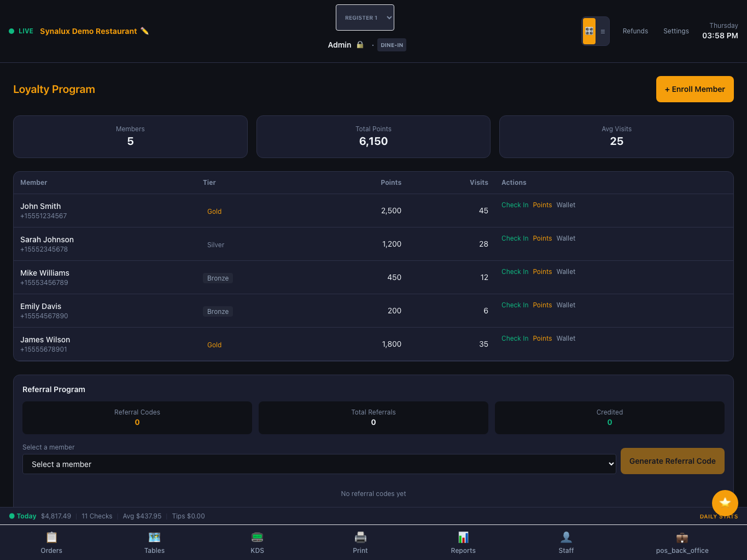
Task: Click the Gold tier badge for James Wilson
Action: (214, 345)
